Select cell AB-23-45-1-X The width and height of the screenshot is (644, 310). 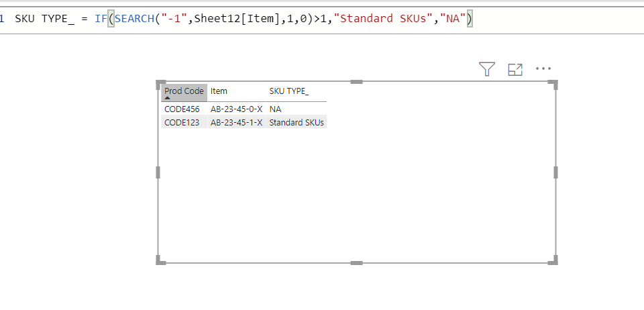click(x=237, y=122)
